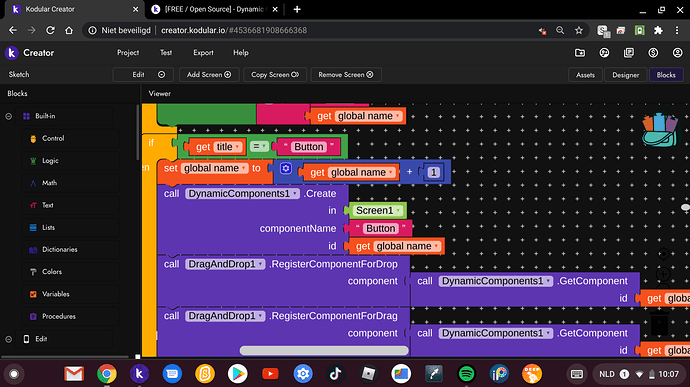Select the Procedures blocks category
690x387 pixels.
[70, 316]
